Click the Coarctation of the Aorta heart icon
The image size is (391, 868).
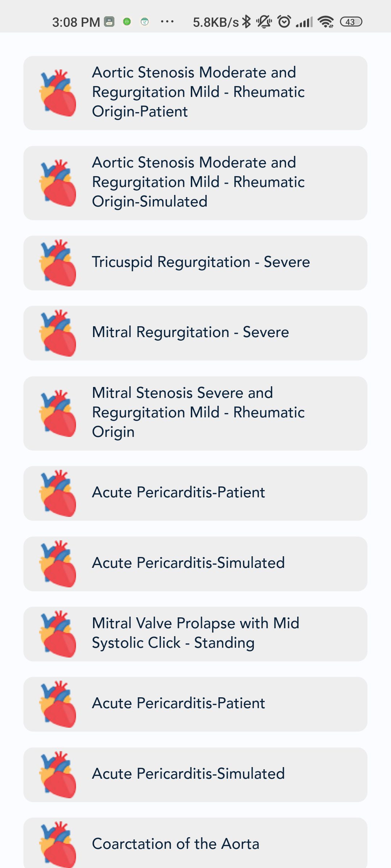click(x=58, y=844)
